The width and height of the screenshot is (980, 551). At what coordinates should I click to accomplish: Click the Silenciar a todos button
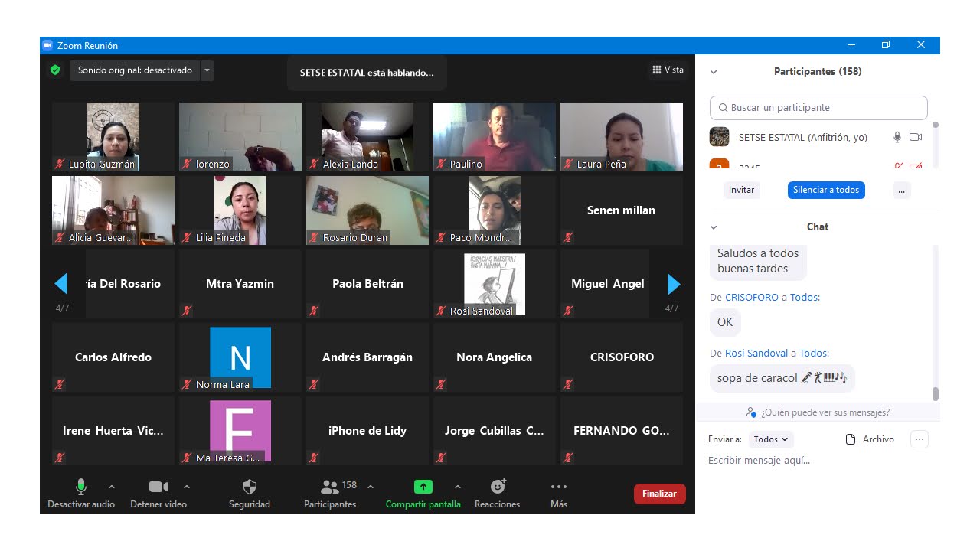(826, 190)
